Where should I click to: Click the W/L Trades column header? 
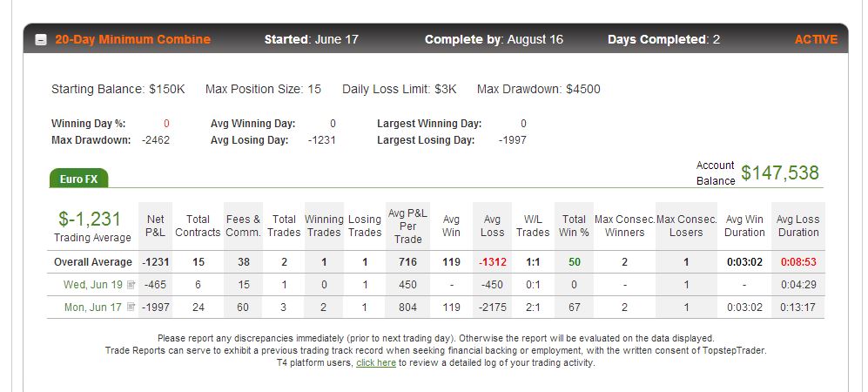click(x=533, y=226)
